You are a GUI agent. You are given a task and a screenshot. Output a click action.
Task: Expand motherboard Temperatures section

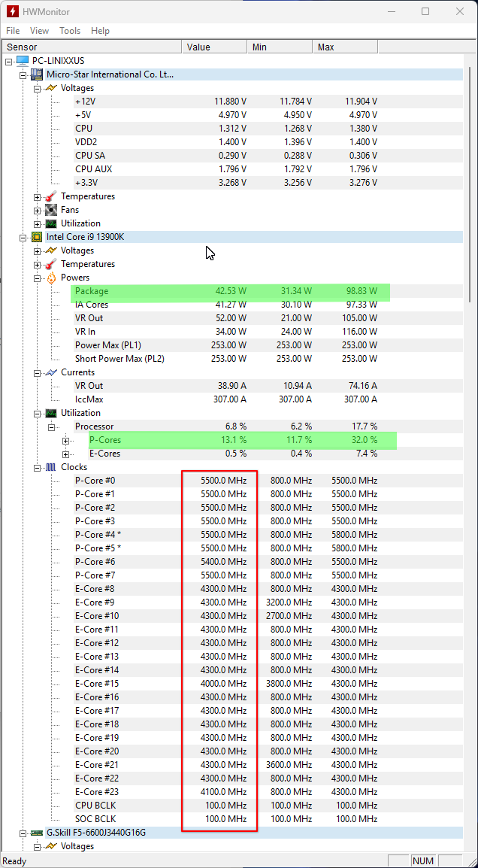[37, 196]
